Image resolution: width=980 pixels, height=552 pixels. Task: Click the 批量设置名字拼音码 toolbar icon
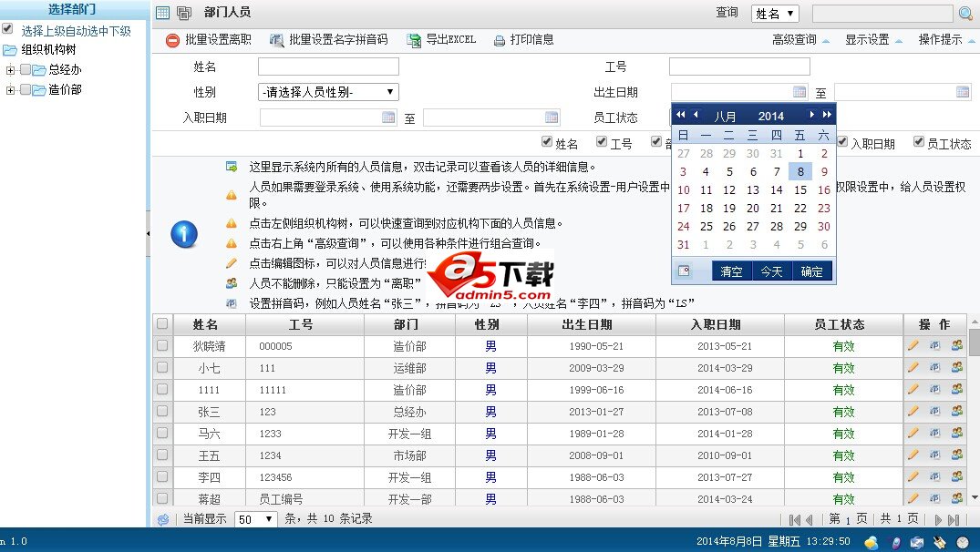coord(275,39)
